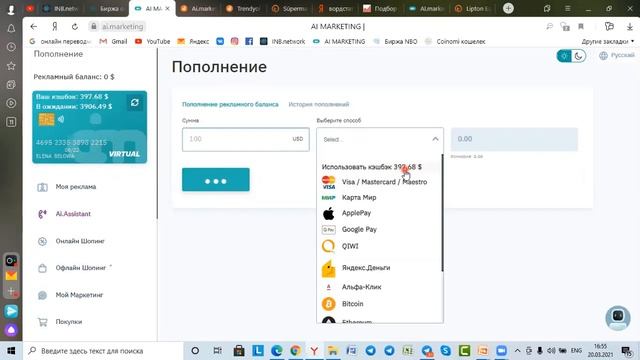Expand the Другие закладки folder
The image size is (640, 360).
608,41
